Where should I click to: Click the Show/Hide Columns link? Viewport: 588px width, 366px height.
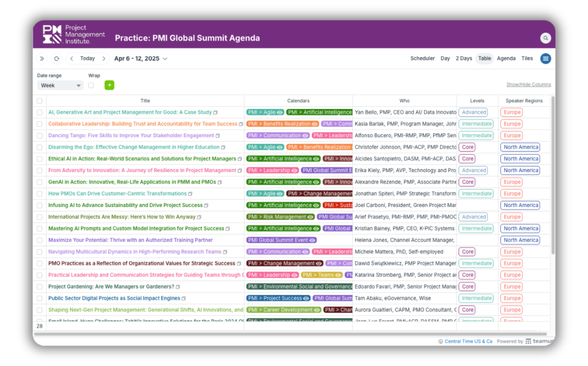click(x=528, y=84)
